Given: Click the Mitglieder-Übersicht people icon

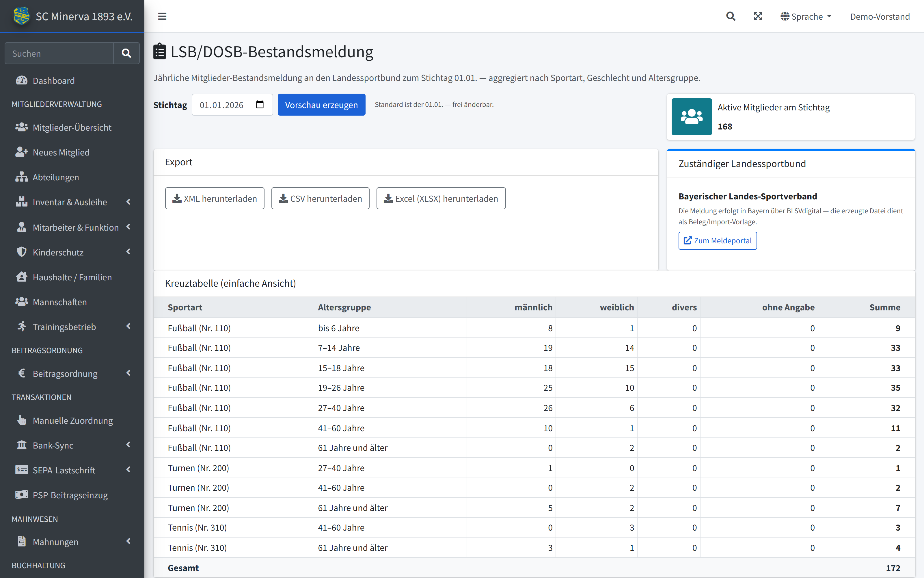Looking at the screenshot, I should coord(22,127).
